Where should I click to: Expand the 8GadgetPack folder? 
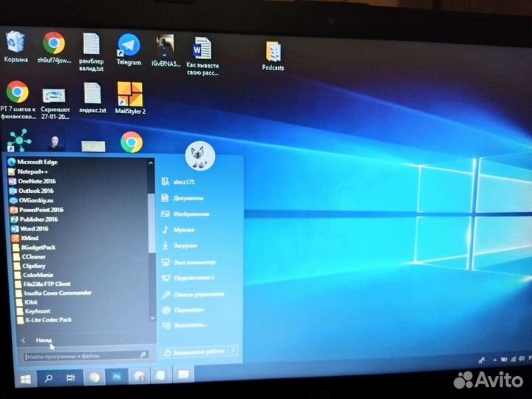34,248
